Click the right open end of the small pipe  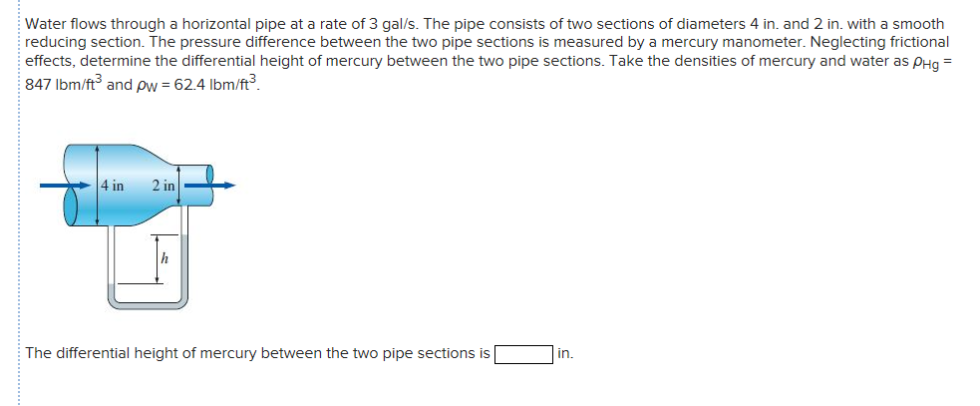(210, 176)
